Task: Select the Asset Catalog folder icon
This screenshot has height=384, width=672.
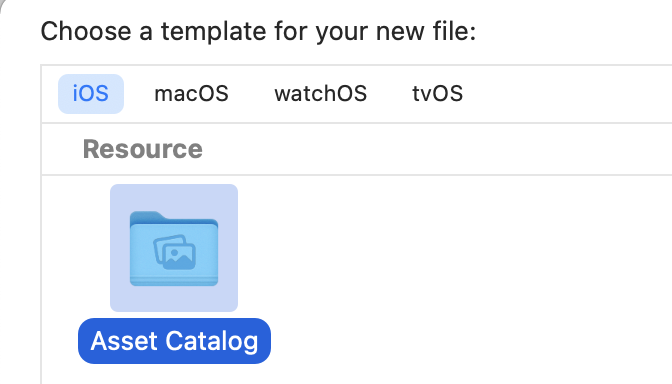Action: coord(174,249)
